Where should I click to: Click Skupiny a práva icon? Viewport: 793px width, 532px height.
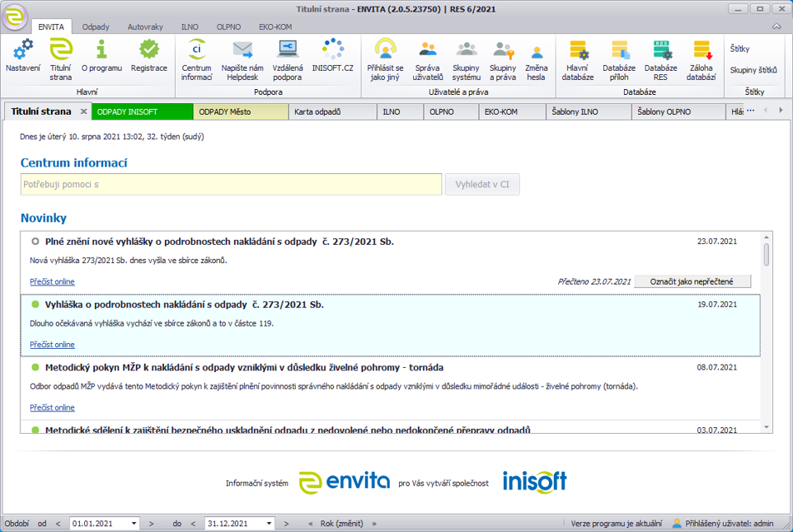[x=503, y=50]
